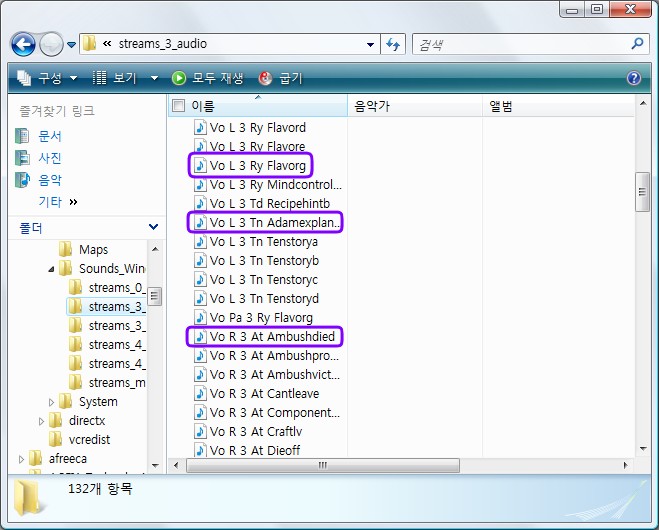This screenshot has height=530, width=659.
Task: Collapse the Sounds_Win folder arrow
Action: 51,269
